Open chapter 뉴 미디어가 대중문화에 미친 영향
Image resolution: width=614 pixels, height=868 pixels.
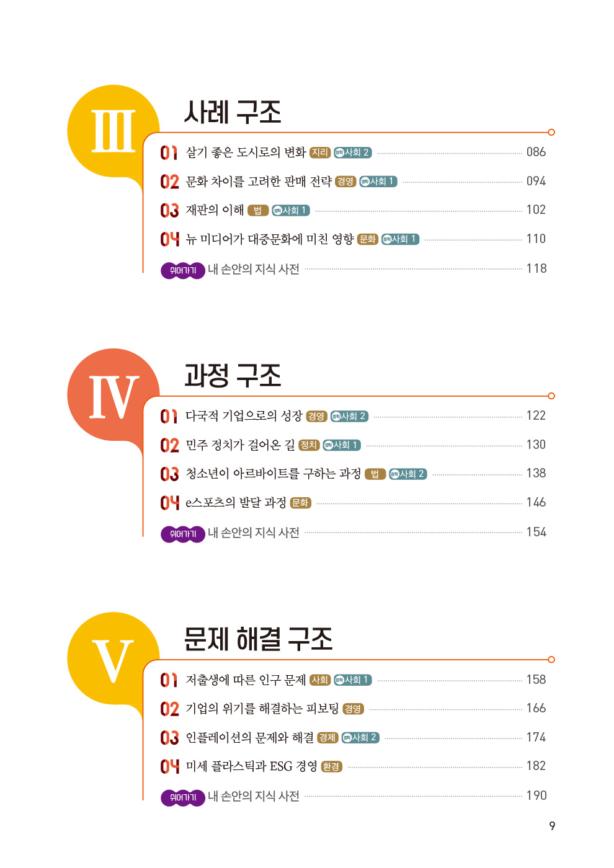click(x=270, y=239)
